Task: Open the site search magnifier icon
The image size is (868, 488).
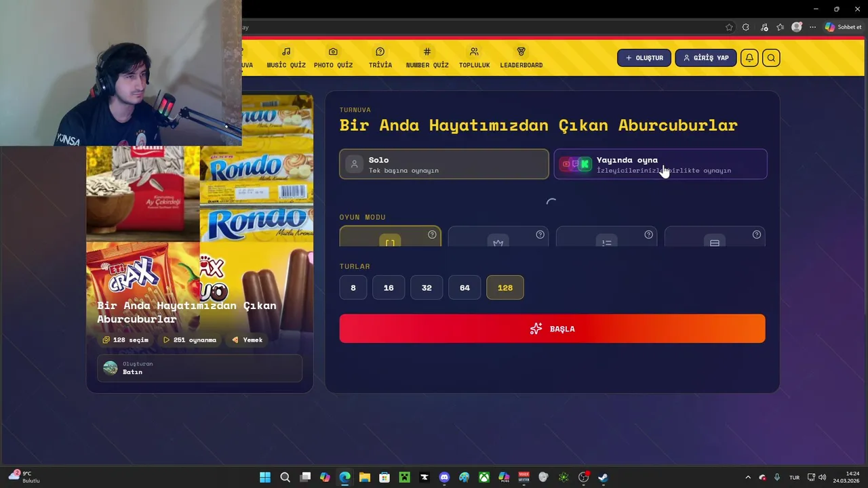Action: (x=771, y=58)
